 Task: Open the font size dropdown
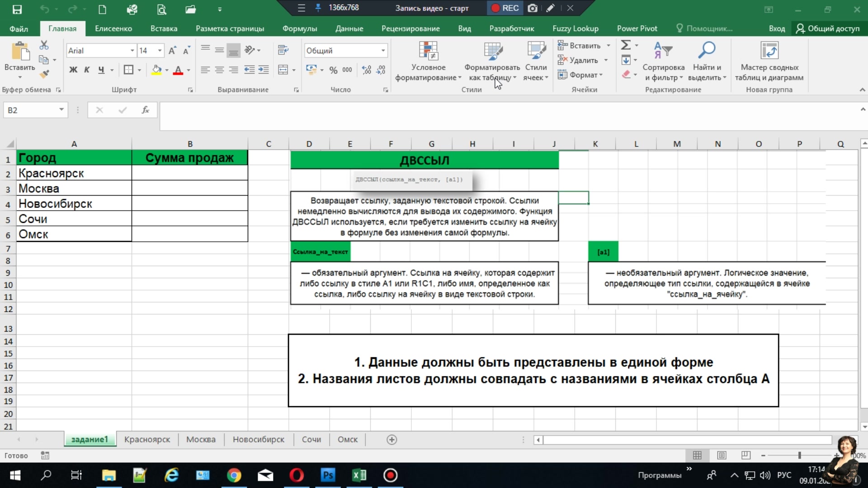[159, 50]
